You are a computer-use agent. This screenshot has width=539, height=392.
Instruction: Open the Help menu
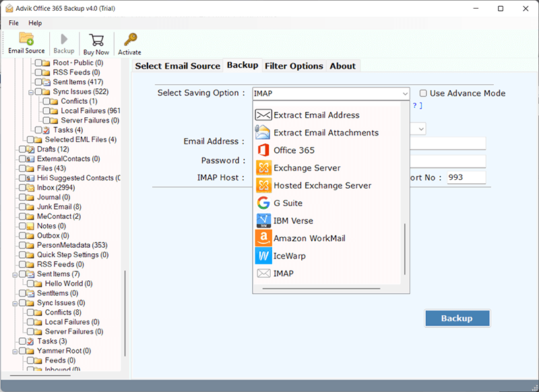tap(35, 23)
